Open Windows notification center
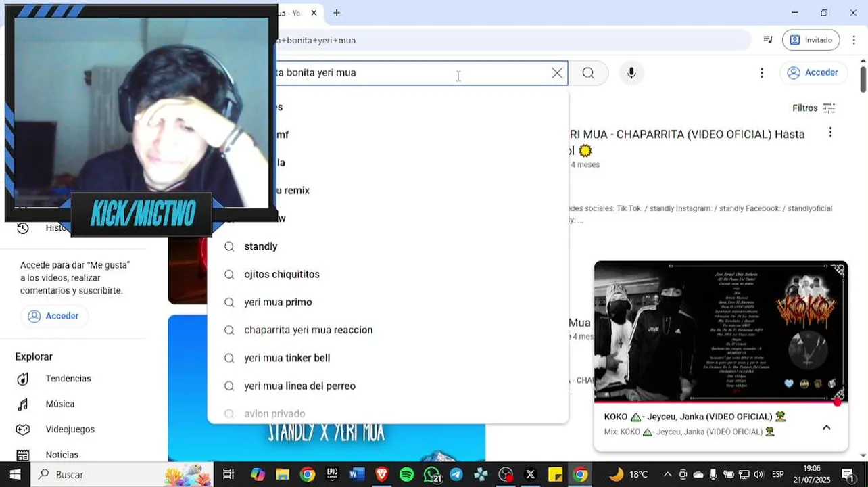 pyautogui.click(x=848, y=474)
